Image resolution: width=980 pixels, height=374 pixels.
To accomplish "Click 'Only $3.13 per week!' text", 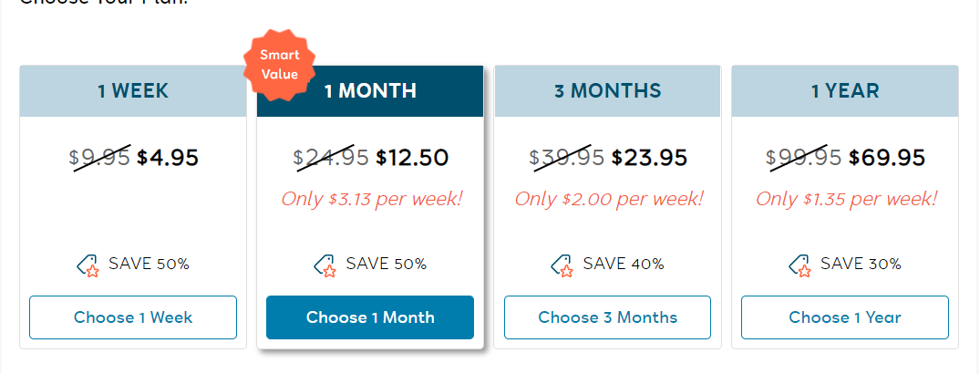I will click(x=372, y=200).
